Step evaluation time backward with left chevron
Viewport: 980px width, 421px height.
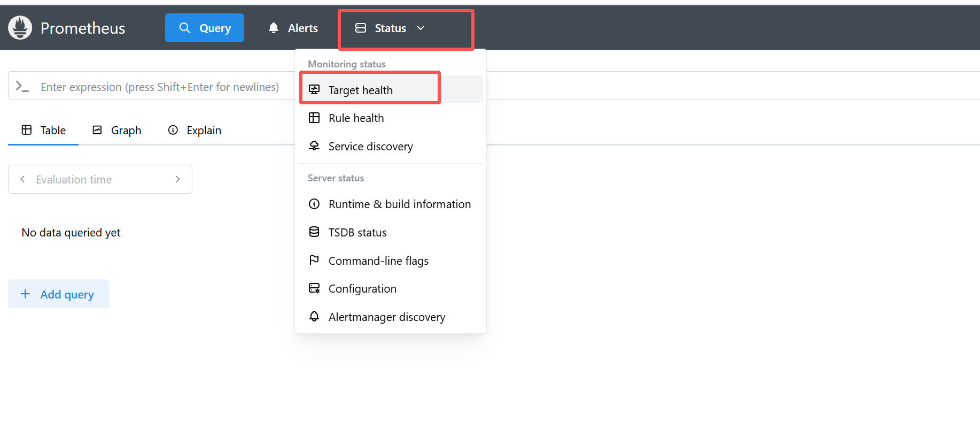[x=22, y=179]
